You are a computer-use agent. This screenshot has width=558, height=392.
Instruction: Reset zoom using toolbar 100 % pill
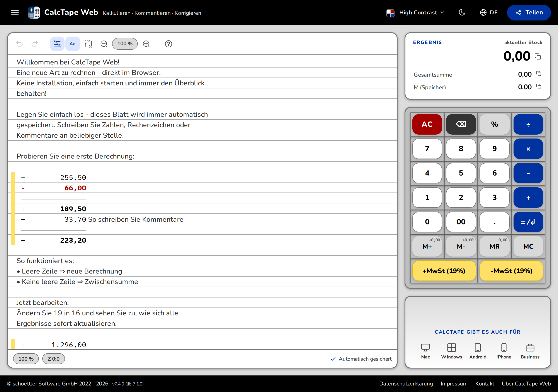point(125,44)
